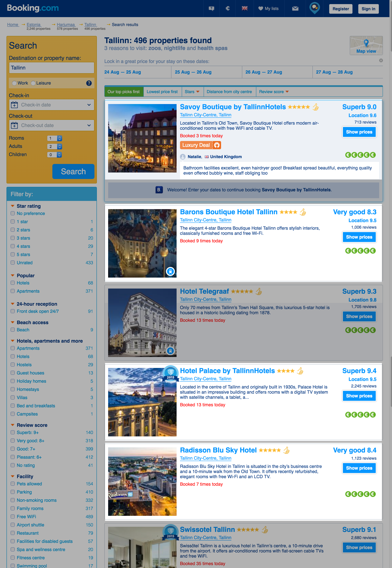392x568 pixels.
Task: Open the Map view thumbnail
Action: 366,46
